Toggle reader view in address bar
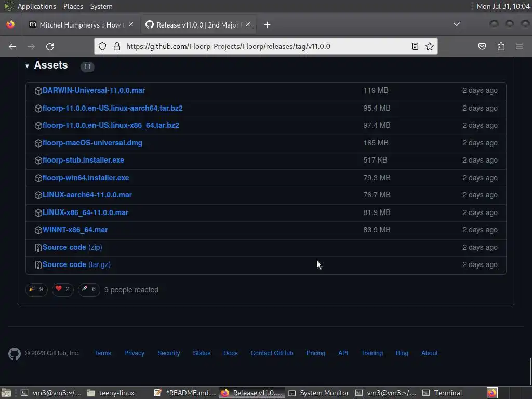This screenshot has height=399, width=532. click(415, 46)
